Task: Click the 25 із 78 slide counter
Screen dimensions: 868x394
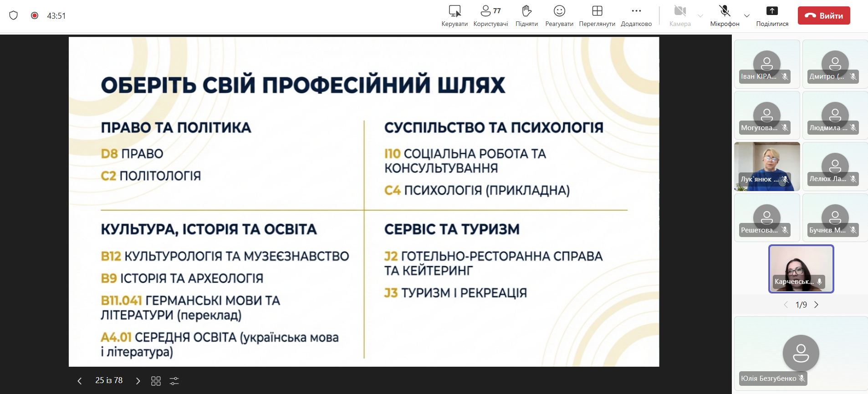Action: [x=109, y=380]
